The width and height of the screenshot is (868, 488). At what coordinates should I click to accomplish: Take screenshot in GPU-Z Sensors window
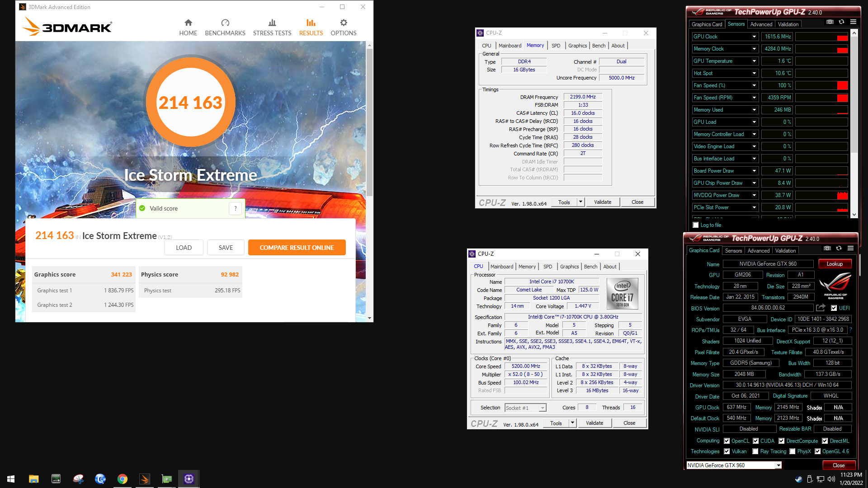(x=830, y=22)
